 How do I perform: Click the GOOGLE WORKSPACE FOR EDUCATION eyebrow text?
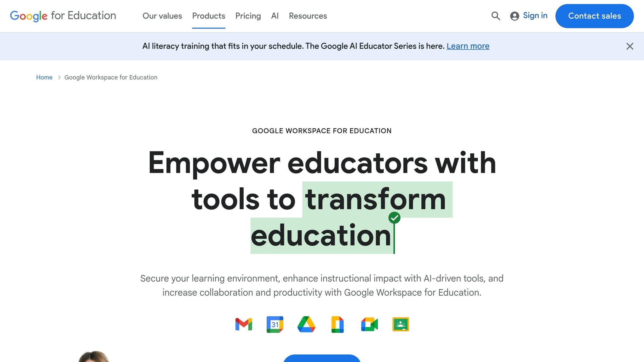[x=322, y=131]
